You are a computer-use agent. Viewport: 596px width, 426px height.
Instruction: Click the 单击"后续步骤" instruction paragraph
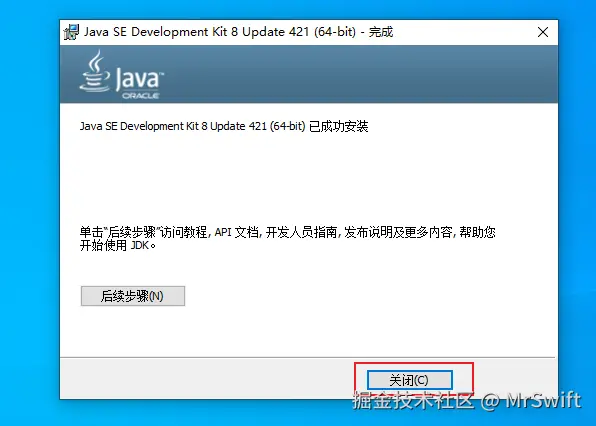click(x=287, y=238)
